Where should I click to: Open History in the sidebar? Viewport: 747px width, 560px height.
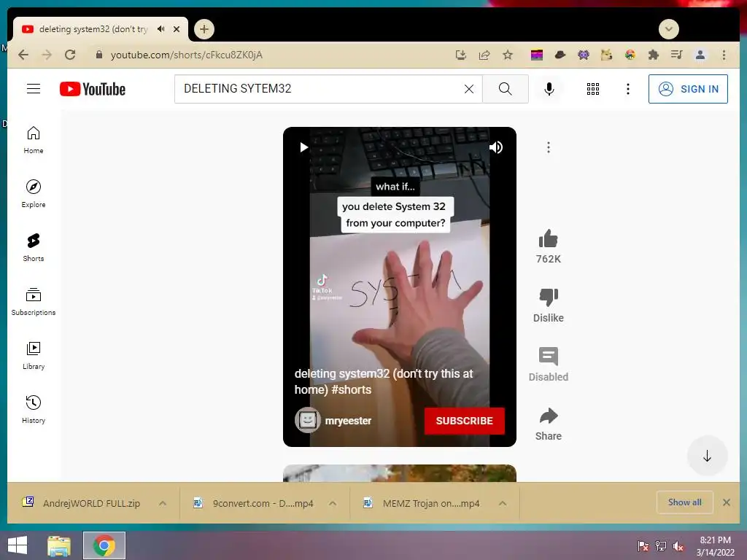tap(34, 410)
